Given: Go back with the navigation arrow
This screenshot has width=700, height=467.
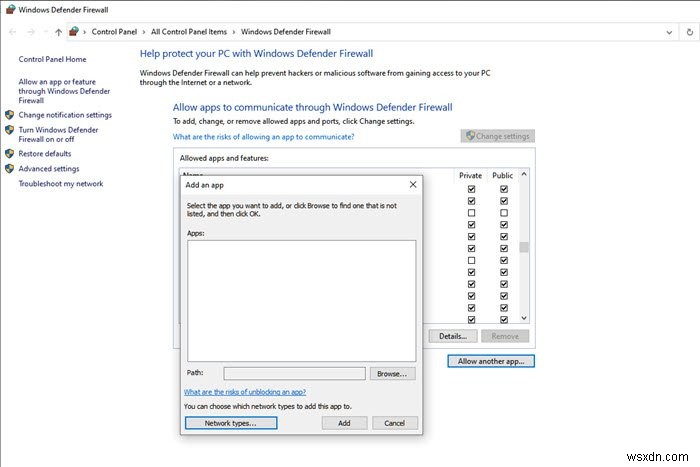Looking at the screenshot, I should click(12, 32).
